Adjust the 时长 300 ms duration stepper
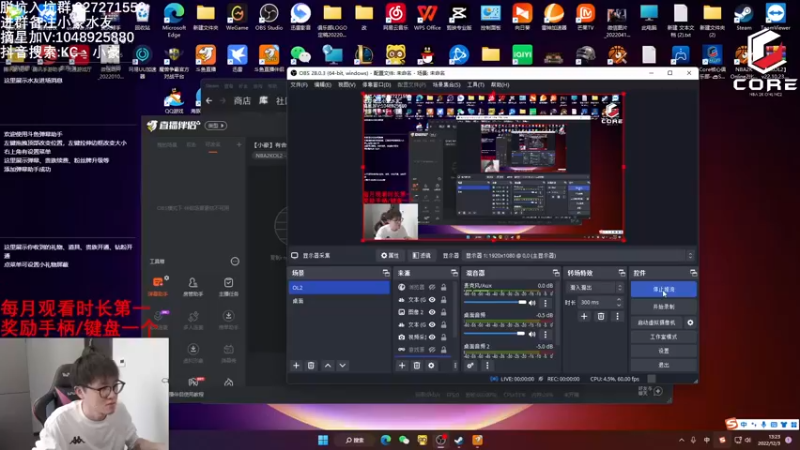Image resolution: width=800 pixels, height=450 pixels. (619, 303)
